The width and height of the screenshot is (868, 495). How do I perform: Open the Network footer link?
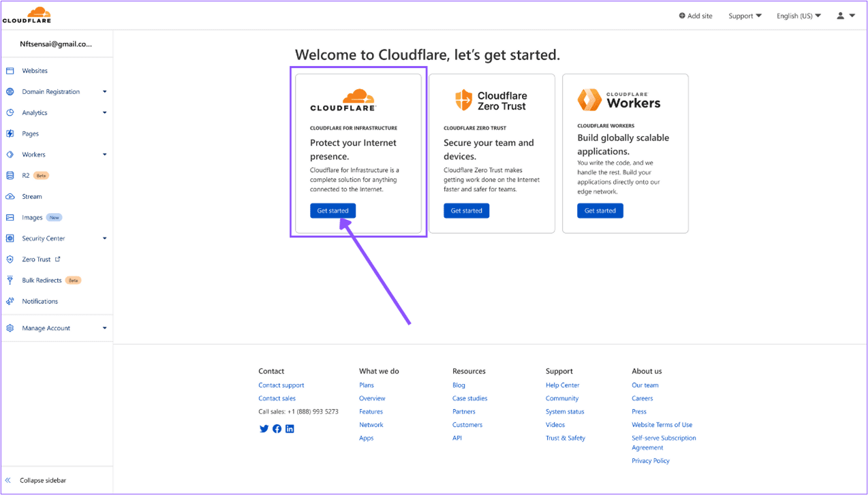click(371, 425)
